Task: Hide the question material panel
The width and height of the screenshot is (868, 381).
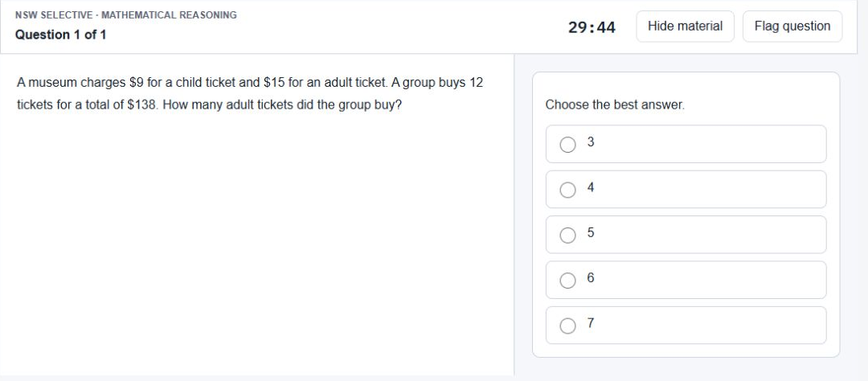Action: coord(685,26)
